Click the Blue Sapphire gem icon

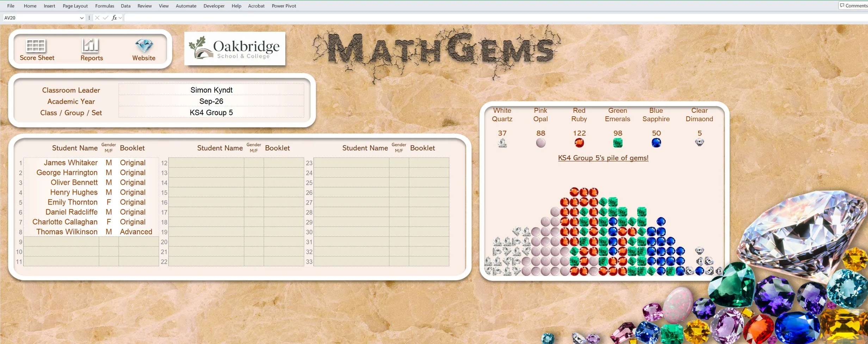tap(656, 143)
